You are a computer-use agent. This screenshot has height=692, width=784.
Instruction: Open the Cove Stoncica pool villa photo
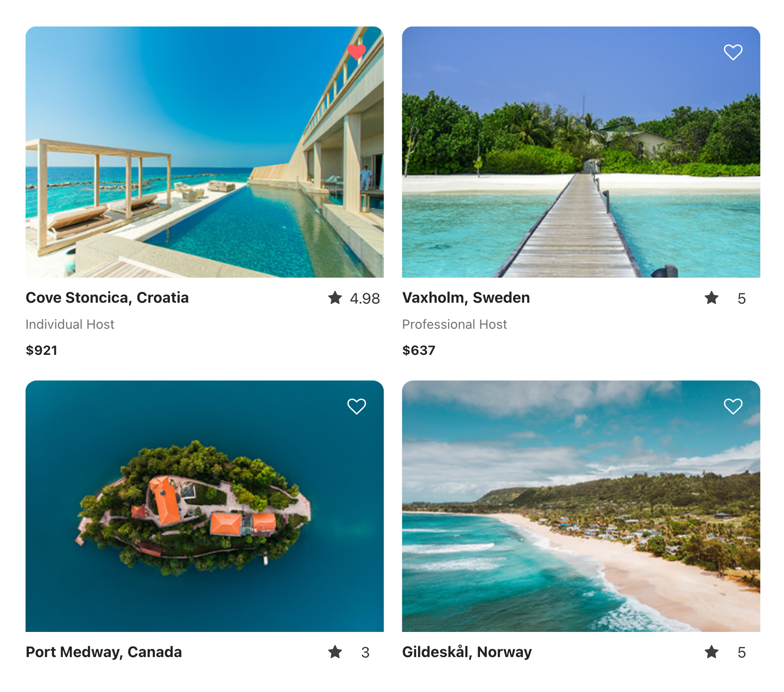pyautogui.click(x=205, y=152)
